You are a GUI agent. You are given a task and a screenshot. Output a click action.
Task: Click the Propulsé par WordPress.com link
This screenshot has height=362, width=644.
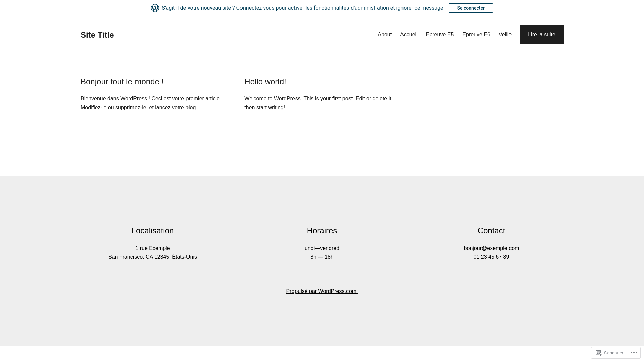322,291
